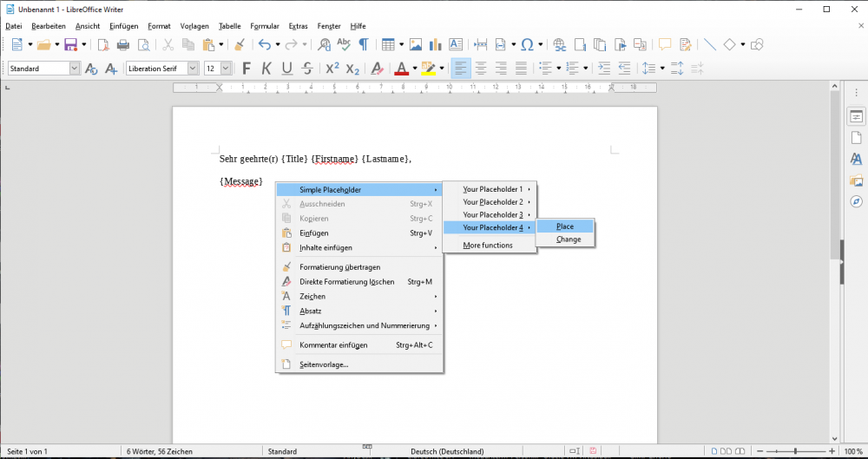The width and height of the screenshot is (868, 459).
Task: Expand the Undo history dropdown arrow
Action: tap(278, 45)
